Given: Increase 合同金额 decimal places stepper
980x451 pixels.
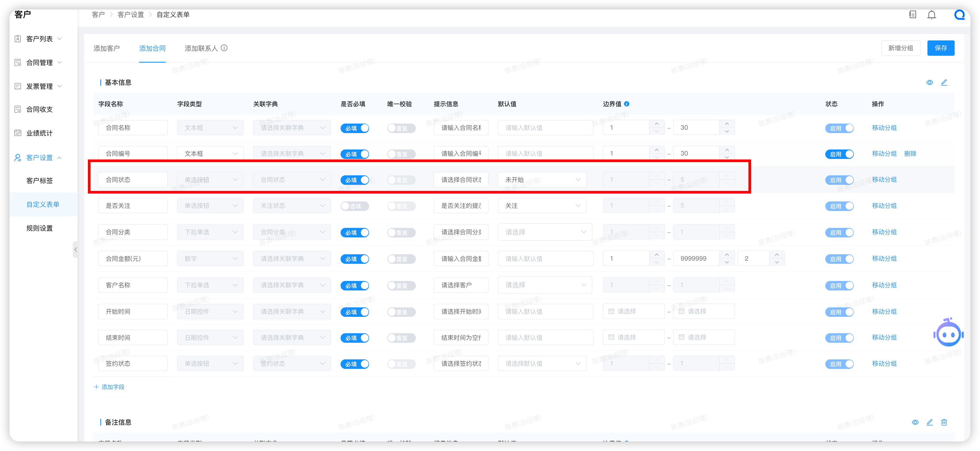Looking at the screenshot, I should coord(777,255).
